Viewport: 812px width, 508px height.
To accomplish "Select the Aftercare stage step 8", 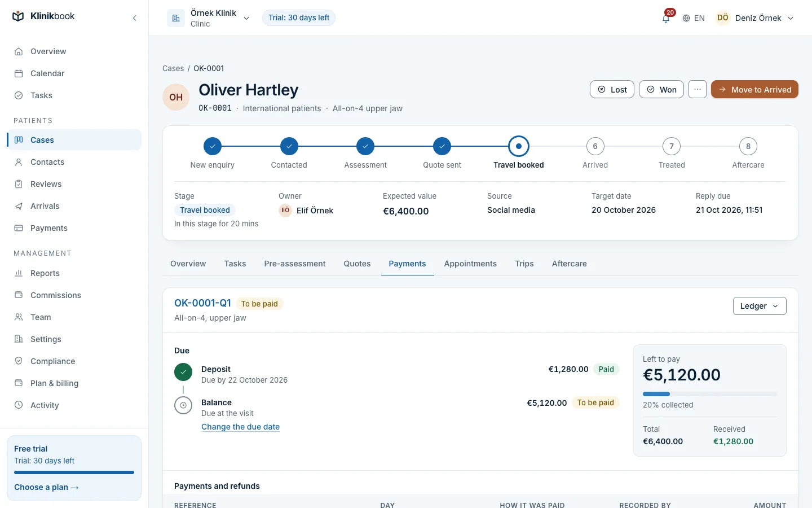I will 748,146.
